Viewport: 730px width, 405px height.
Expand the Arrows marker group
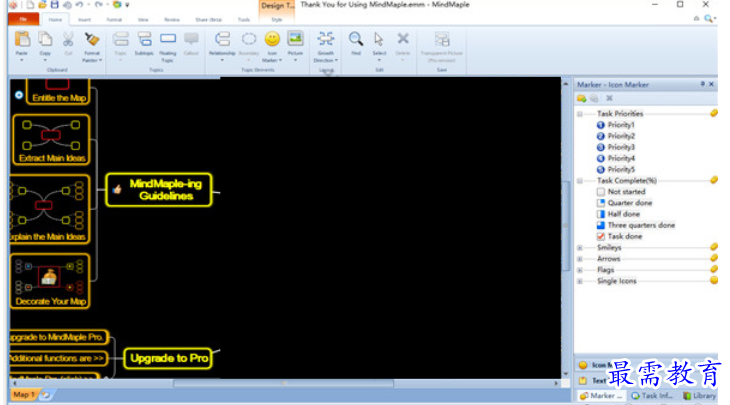[x=580, y=259]
